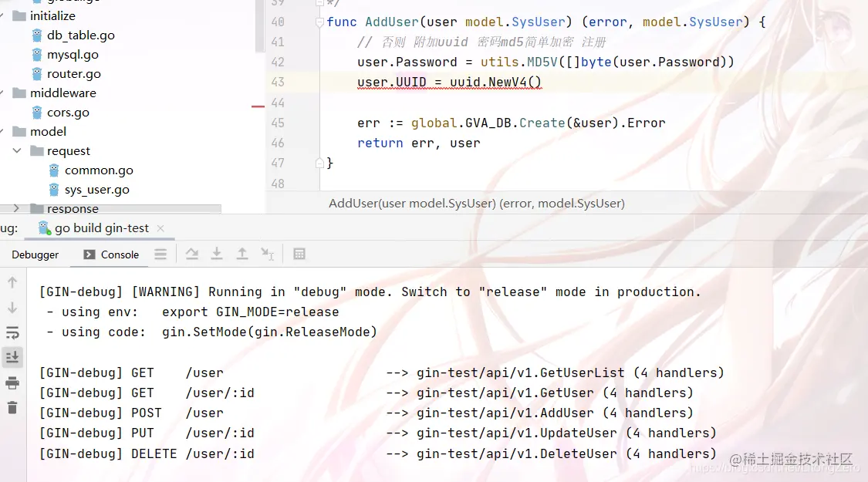868x482 pixels.
Task: Click the Clear All trash icon
Action: [12, 408]
